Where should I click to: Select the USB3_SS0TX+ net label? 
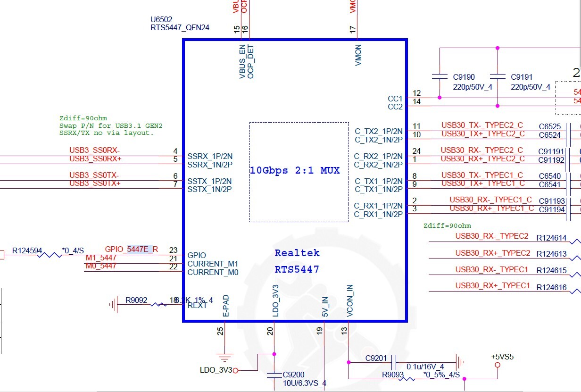coord(95,183)
